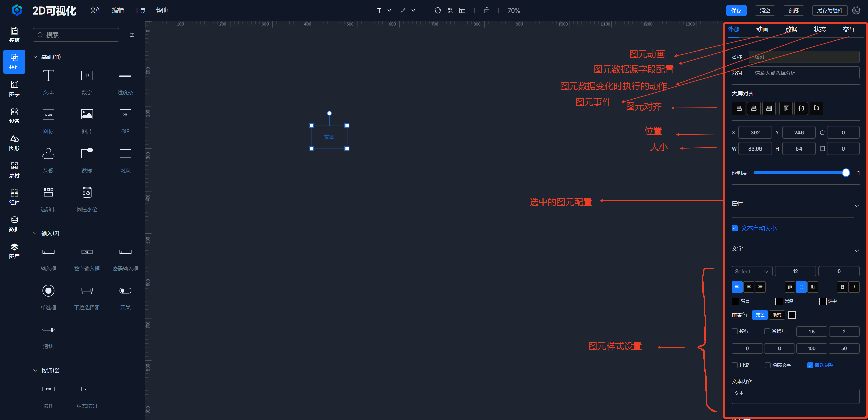The height and width of the screenshot is (420, 868).
Task: Open the 文件 file menu
Action: (96, 11)
